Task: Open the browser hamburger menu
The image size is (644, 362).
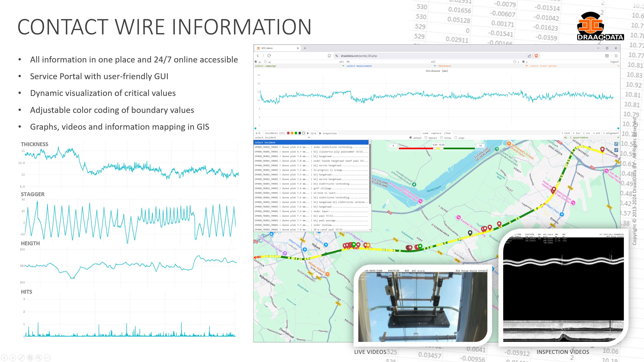Action: pos(616,56)
